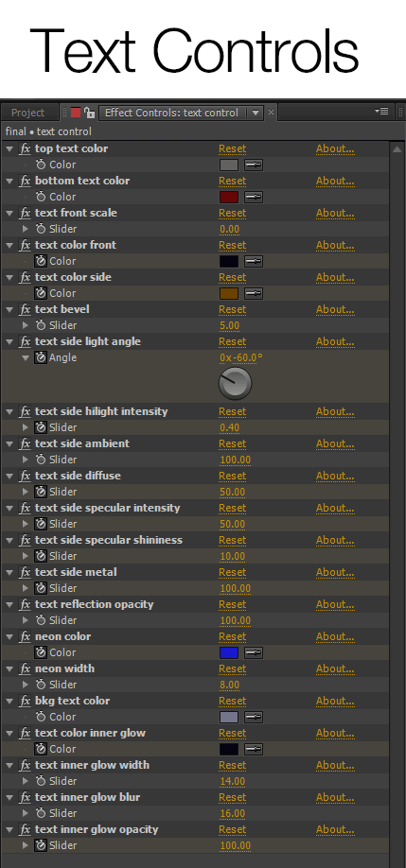Screen dimensions: 406x868
Task: Open About for text reflection opacity
Action: tap(335, 604)
